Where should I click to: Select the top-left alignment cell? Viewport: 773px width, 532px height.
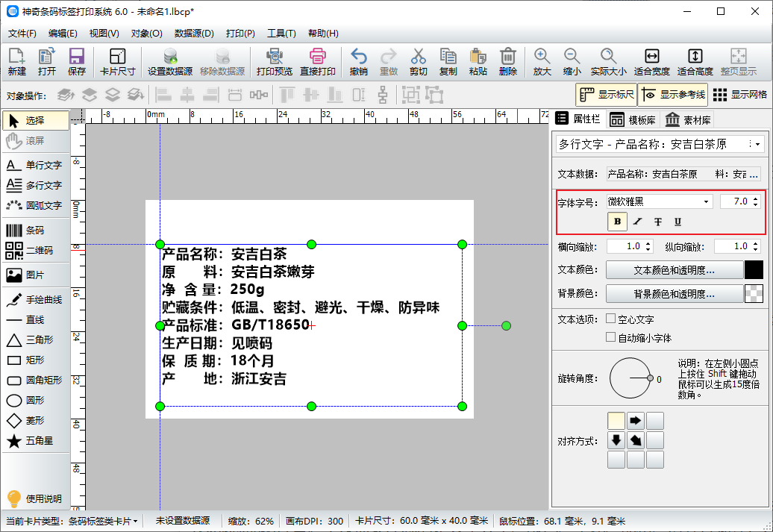coord(616,421)
